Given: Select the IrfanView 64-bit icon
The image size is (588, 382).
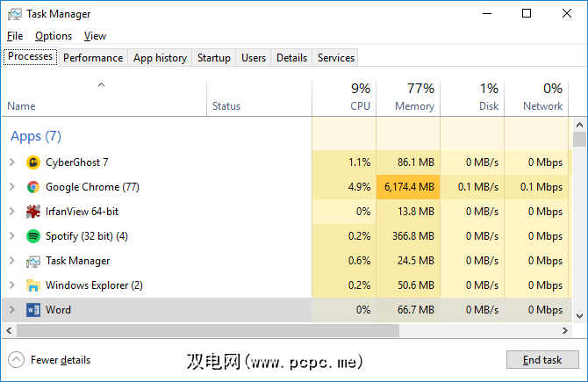Looking at the screenshot, I should click(x=33, y=212).
